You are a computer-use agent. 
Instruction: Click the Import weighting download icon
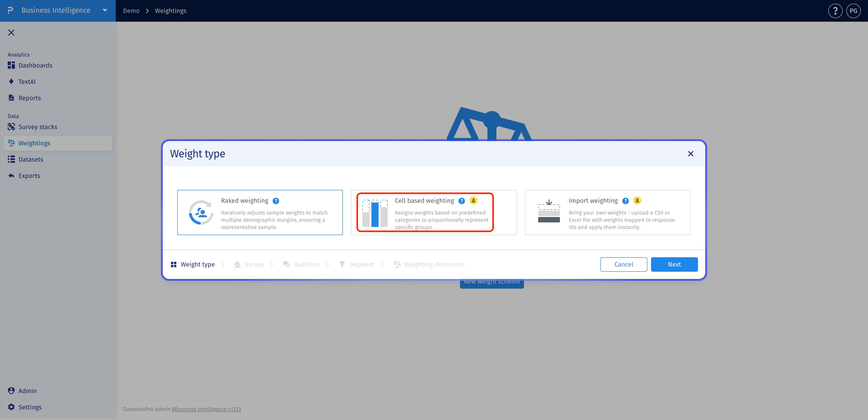549,211
